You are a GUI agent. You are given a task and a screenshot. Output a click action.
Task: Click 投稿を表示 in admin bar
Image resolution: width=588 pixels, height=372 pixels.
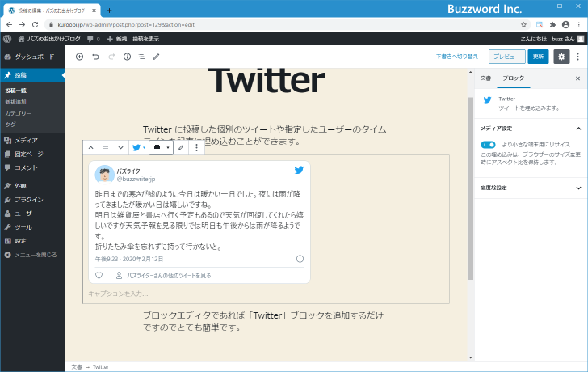click(x=145, y=39)
